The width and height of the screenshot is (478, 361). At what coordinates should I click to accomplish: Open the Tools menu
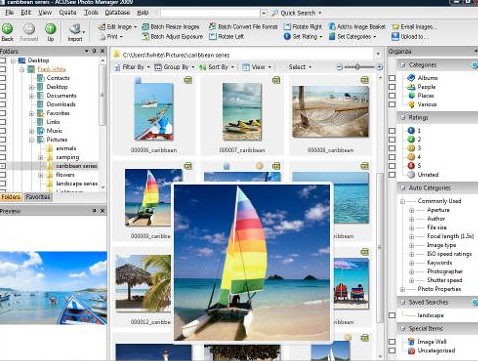pyautogui.click(x=91, y=13)
